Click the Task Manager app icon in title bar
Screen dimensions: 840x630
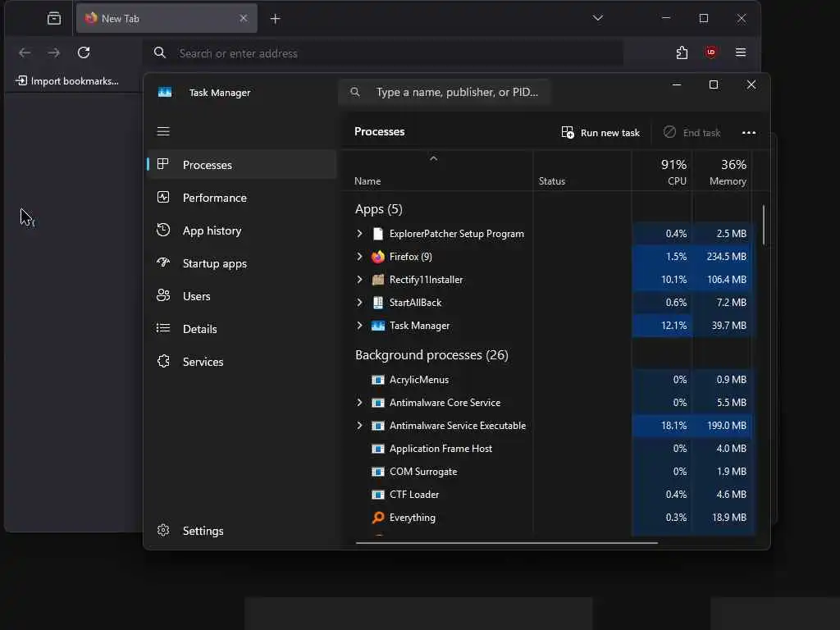click(x=164, y=92)
